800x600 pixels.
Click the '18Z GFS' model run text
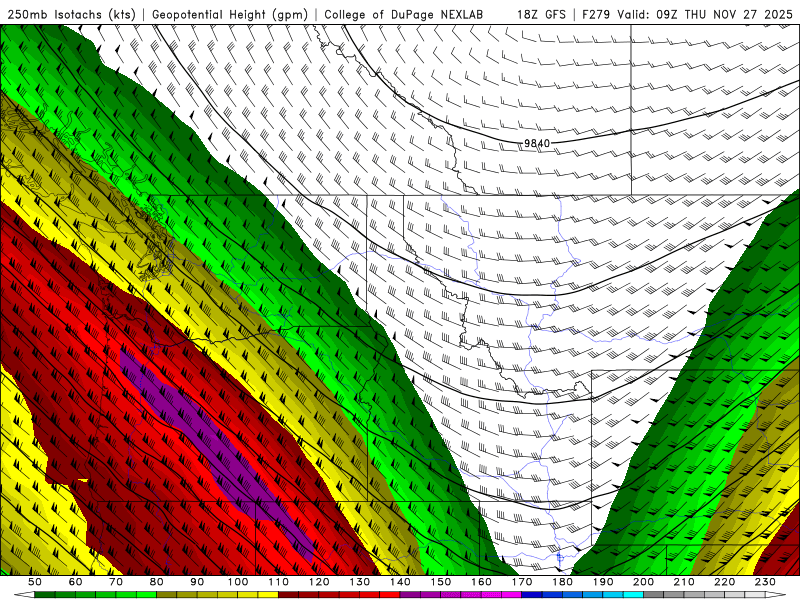click(541, 14)
